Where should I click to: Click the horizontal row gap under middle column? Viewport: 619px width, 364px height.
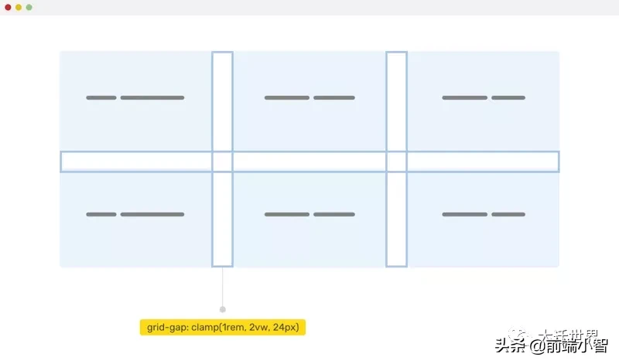309,162
